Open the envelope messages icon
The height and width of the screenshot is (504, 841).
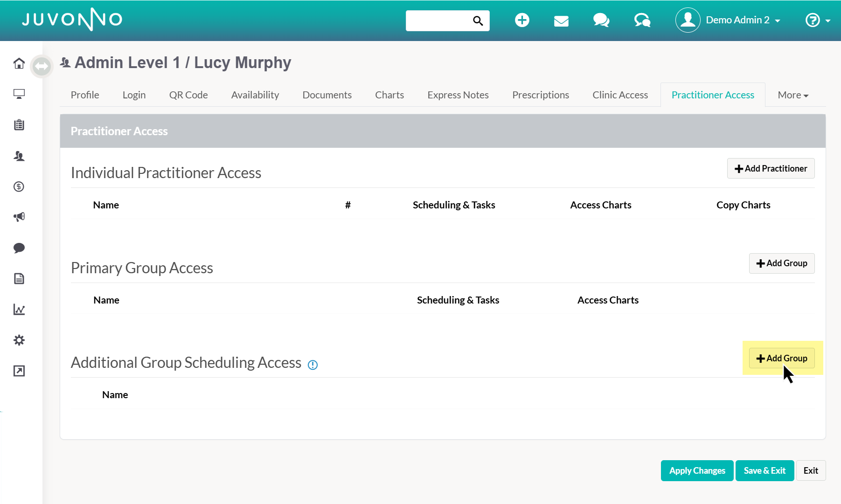coord(561,21)
